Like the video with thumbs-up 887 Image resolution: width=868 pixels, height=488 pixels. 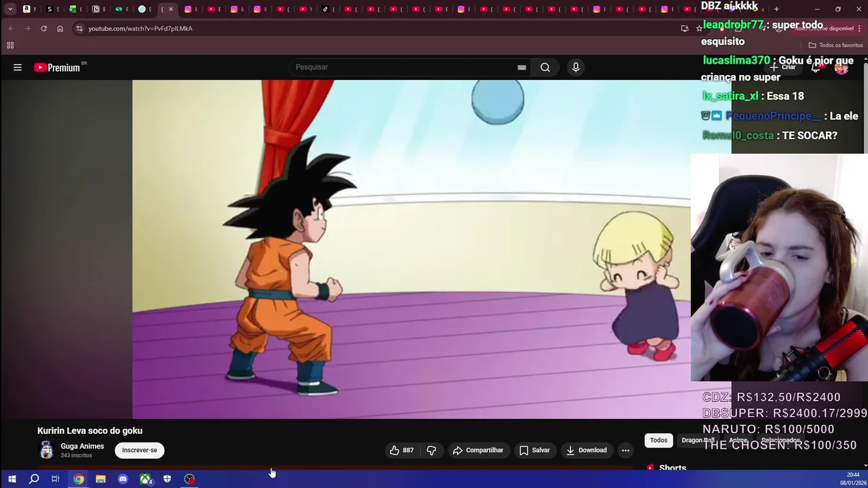pyautogui.click(x=401, y=450)
